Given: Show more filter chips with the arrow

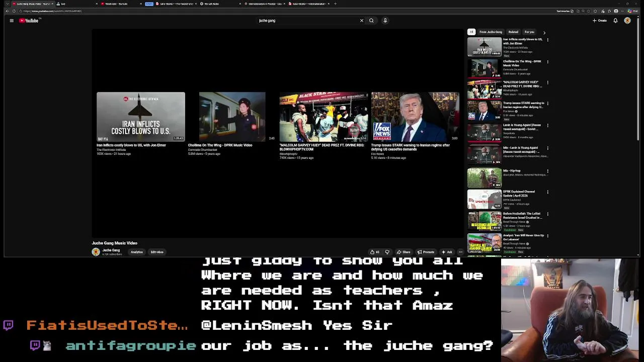Looking at the screenshot, I should pos(544,33).
